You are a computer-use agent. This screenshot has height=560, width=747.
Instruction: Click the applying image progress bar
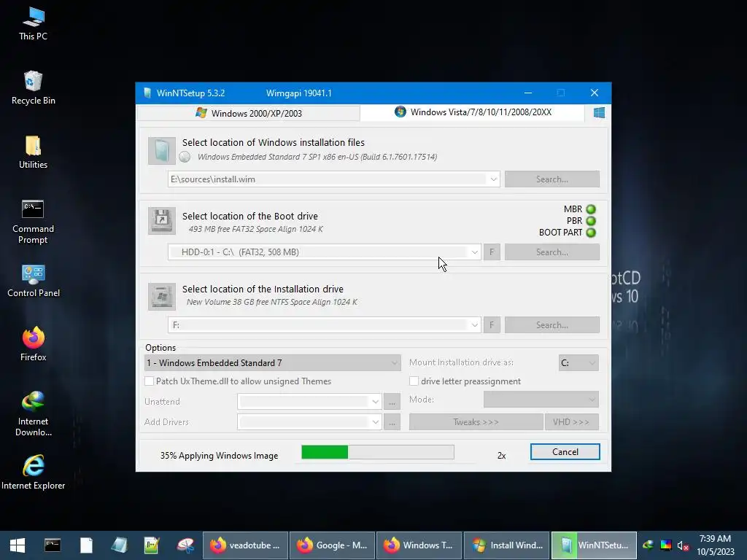(378, 452)
